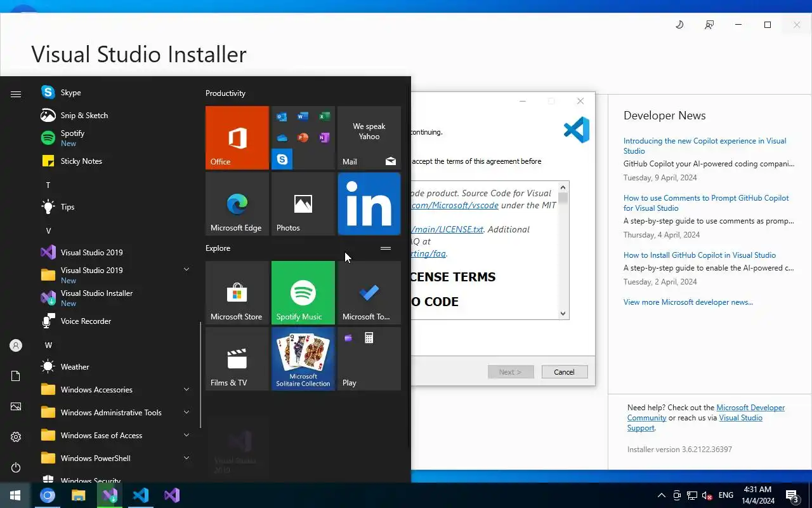Open user account icon in Start sidebar

16,345
